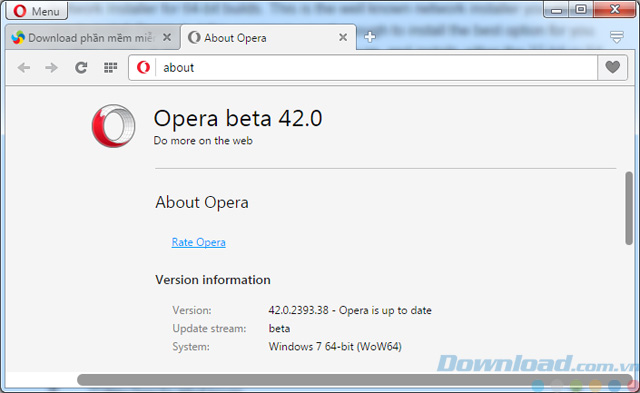640x393 pixels.
Task: Open a new tab with plus button
Action: point(370,37)
